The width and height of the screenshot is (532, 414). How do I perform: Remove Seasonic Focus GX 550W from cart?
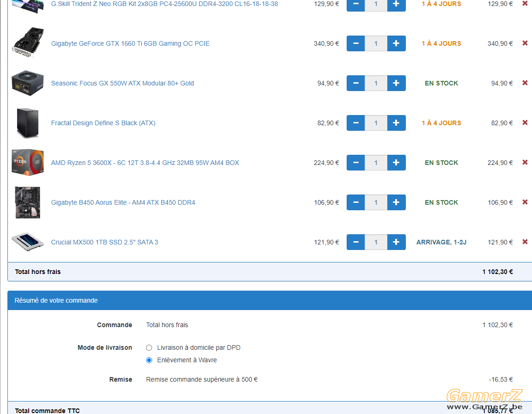click(x=525, y=83)
